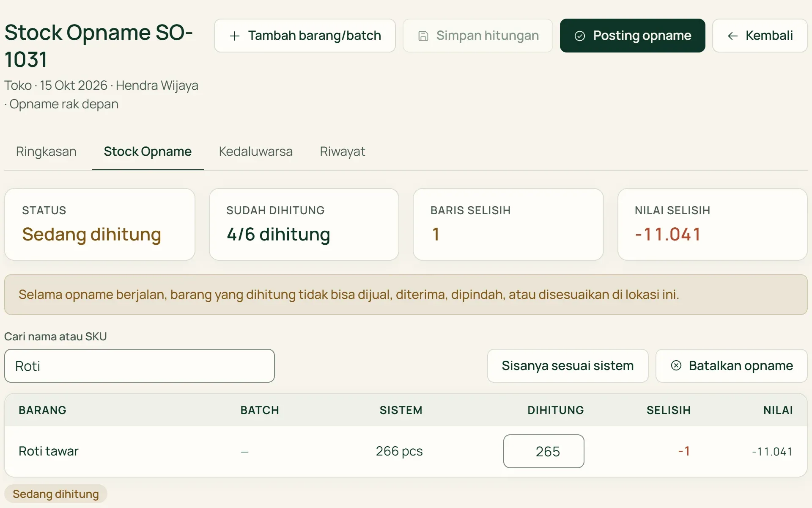The width and height of the screenshot is (812, 508).
Task: Click the Baris Selisih card value 1
Action: [436, 235]
